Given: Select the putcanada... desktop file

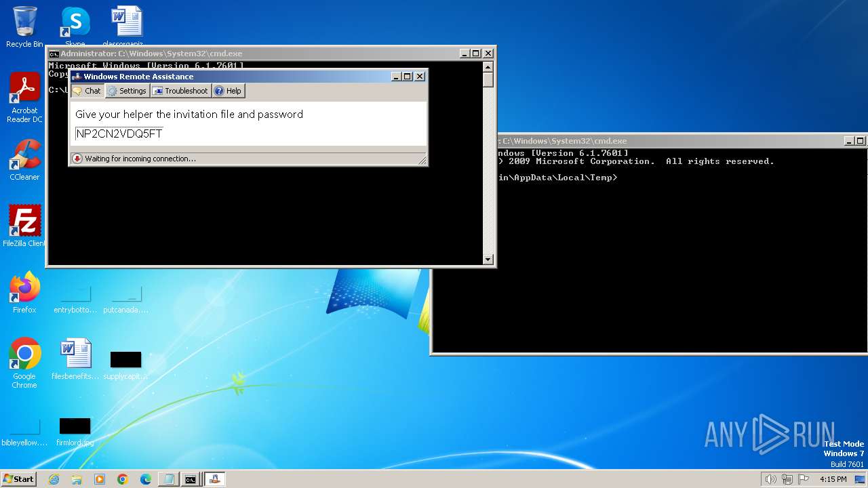Looking at the screenshot, I should pos(125,298).
